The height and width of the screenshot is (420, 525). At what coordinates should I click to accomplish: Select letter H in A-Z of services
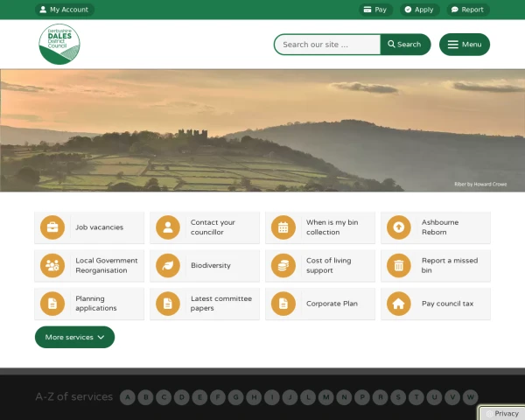coord(254,397)
